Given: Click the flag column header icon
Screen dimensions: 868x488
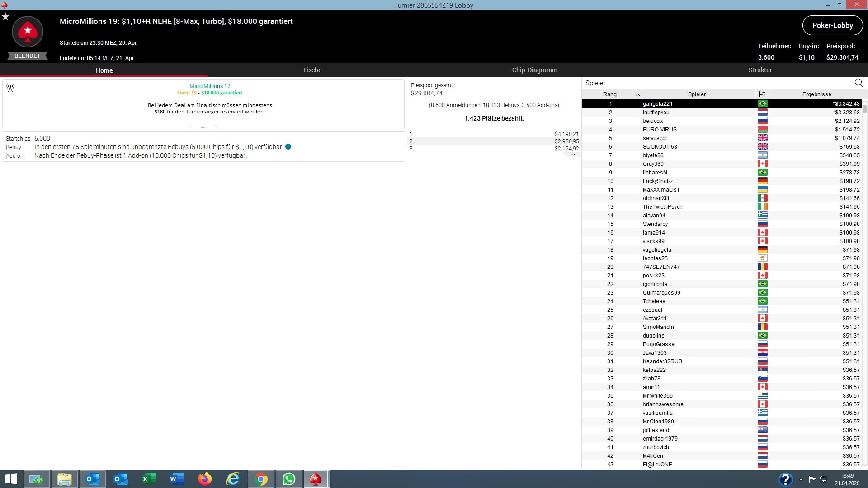Looking at the screenshot, I should (762, 94).
